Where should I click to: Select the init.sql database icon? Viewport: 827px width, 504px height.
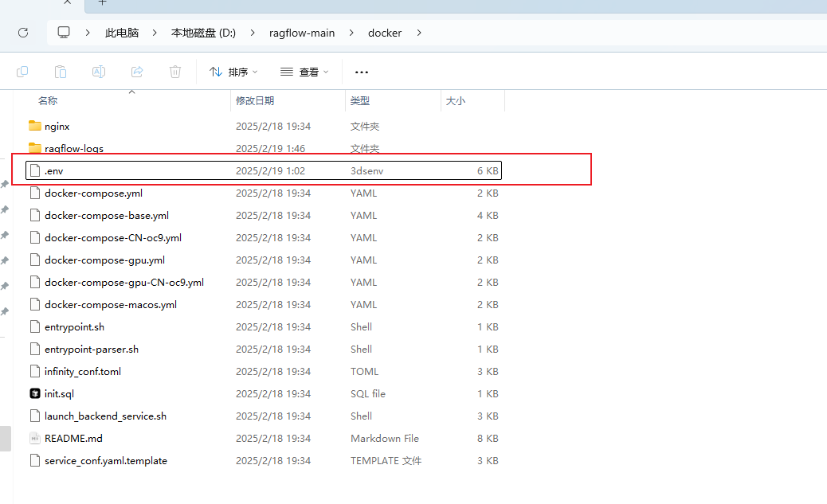click(x=35, y=393)
